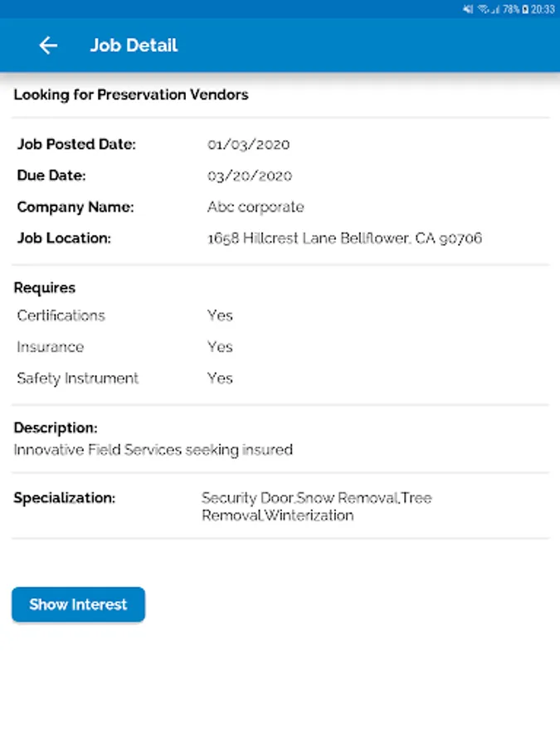
Task: Tap the cellular signal bars icon
Action: [x=495, y=9]
